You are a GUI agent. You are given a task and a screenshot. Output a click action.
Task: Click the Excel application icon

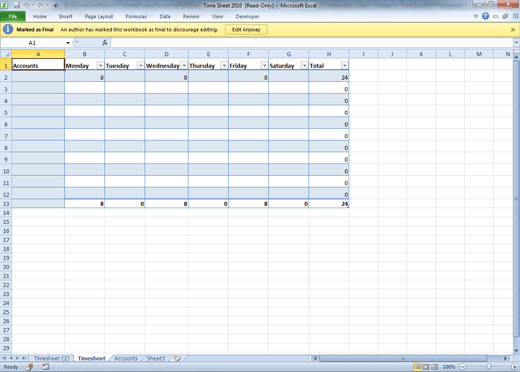coord(4,5)
